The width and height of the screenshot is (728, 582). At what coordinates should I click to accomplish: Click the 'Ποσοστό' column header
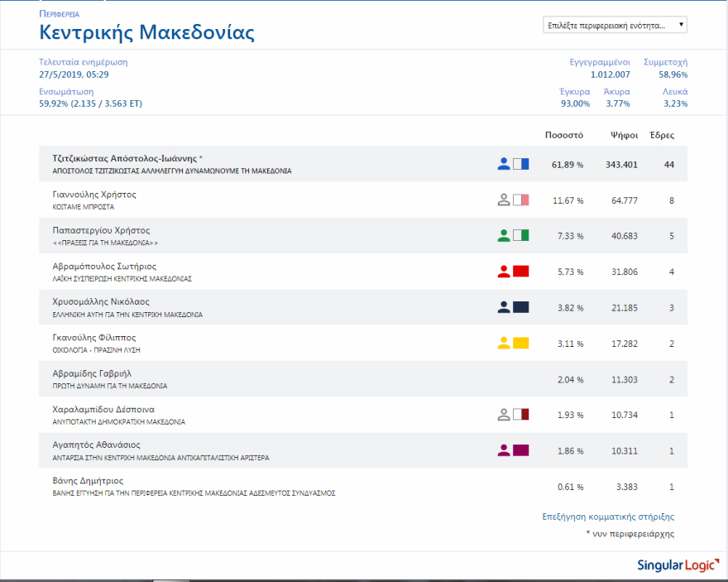[563, 135]
